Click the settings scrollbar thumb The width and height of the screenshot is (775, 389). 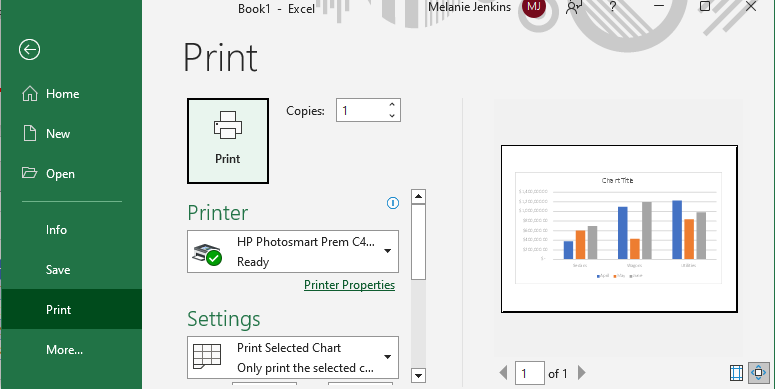click(x=418, y=242)
